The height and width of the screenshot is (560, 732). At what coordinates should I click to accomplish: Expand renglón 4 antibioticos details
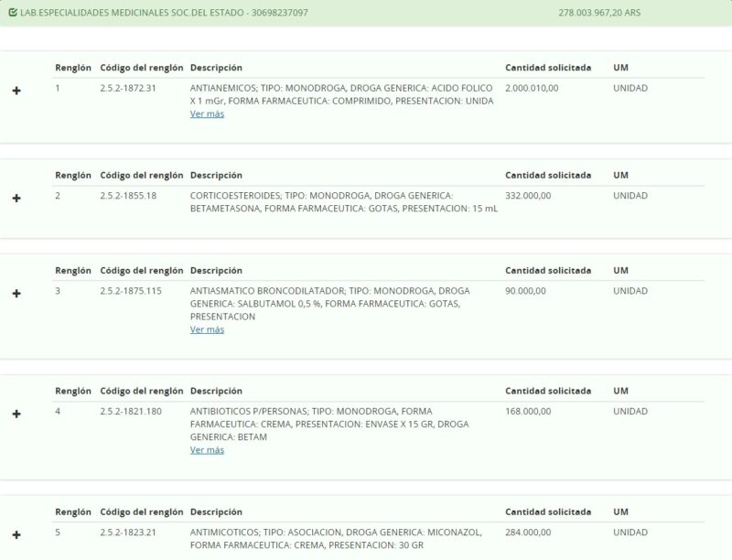click(x=16, y=414)
